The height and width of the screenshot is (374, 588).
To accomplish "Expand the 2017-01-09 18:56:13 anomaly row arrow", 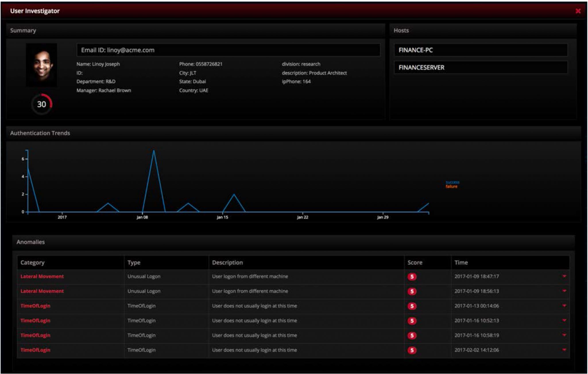I will click(x=564, y=291).
